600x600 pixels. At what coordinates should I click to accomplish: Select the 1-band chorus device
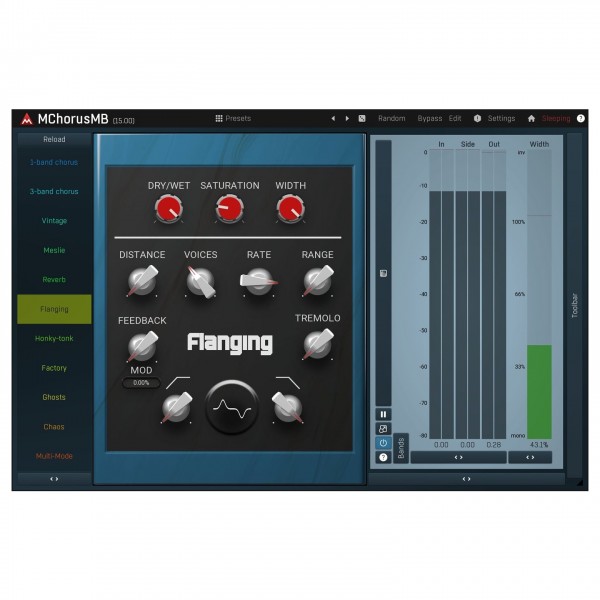point(54,162)
